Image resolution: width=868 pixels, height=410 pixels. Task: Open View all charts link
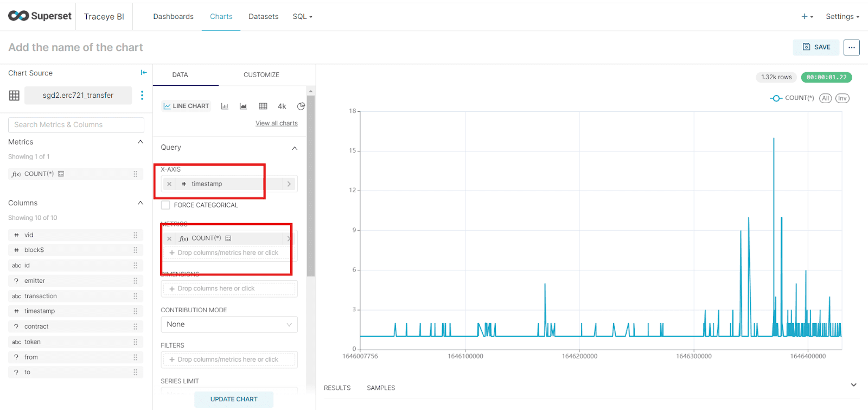click(x=277, y=123)
